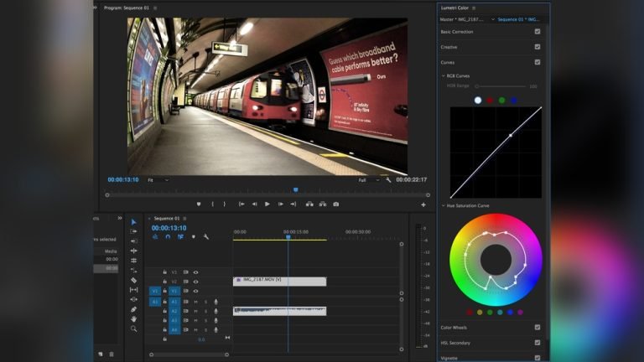Open Sequence 01 timeline panel menu
This screenshot has height=362, width=644.
(x=184, y=219)
